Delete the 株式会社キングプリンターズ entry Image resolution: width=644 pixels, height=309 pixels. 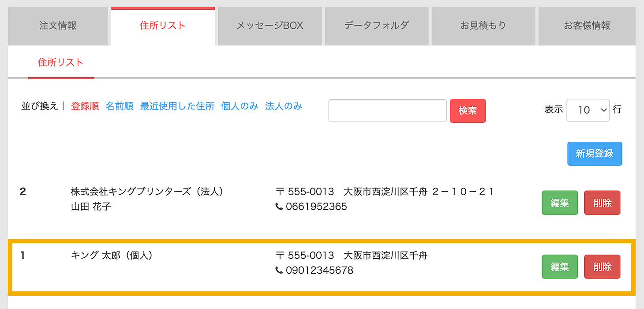[x=602, y=203]
